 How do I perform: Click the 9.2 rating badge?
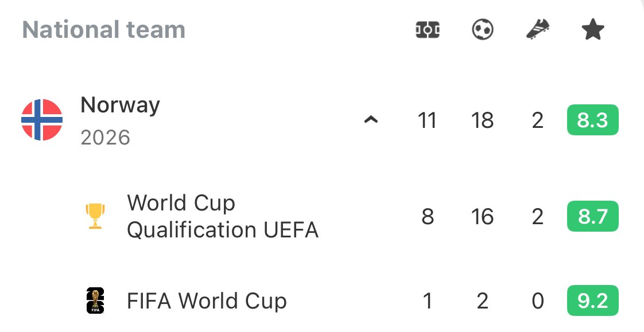[x=593, y=301]
